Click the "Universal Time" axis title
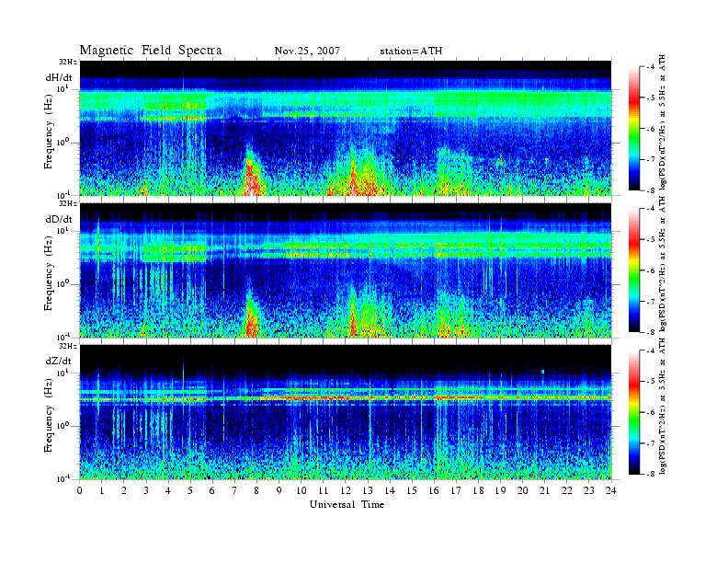Screen dimensions: 728x563 tap(347, 504)
